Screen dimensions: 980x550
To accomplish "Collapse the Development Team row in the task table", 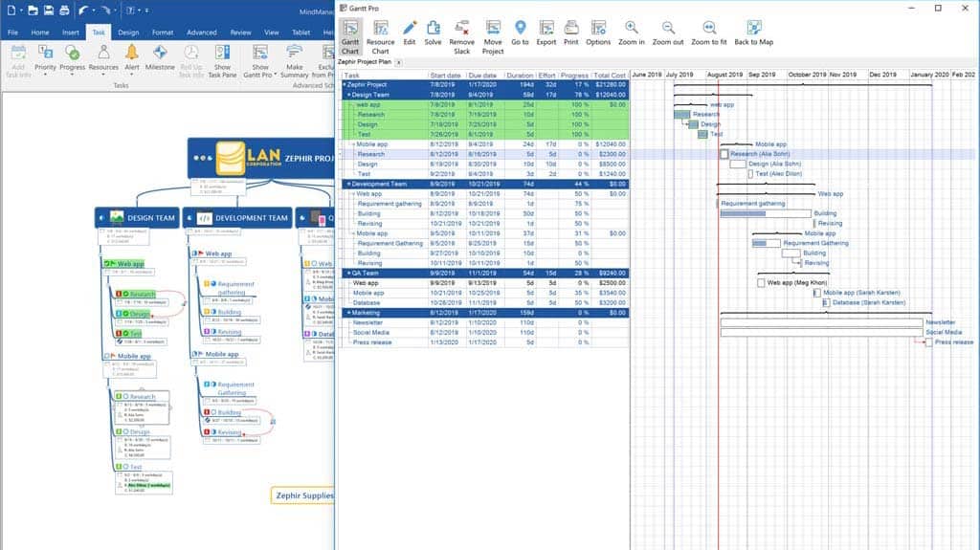I will coord(348,185).
